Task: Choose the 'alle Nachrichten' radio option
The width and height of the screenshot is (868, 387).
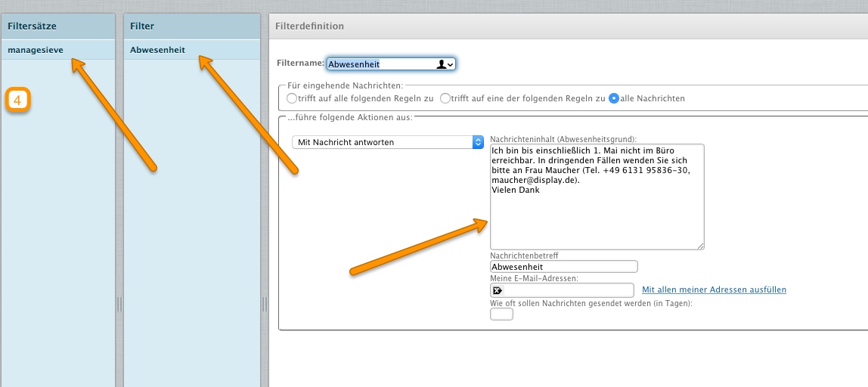Action: [614, 98]
